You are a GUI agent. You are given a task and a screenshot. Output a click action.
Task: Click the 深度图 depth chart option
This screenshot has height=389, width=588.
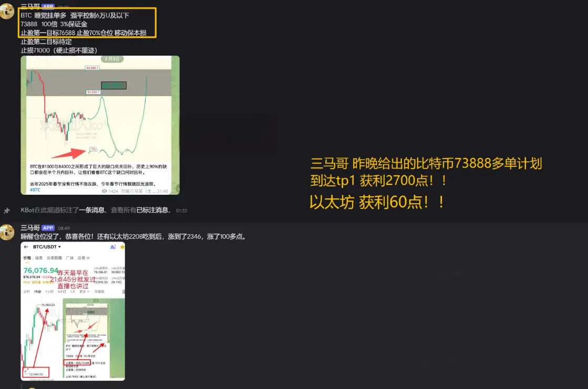coord(99,291)
